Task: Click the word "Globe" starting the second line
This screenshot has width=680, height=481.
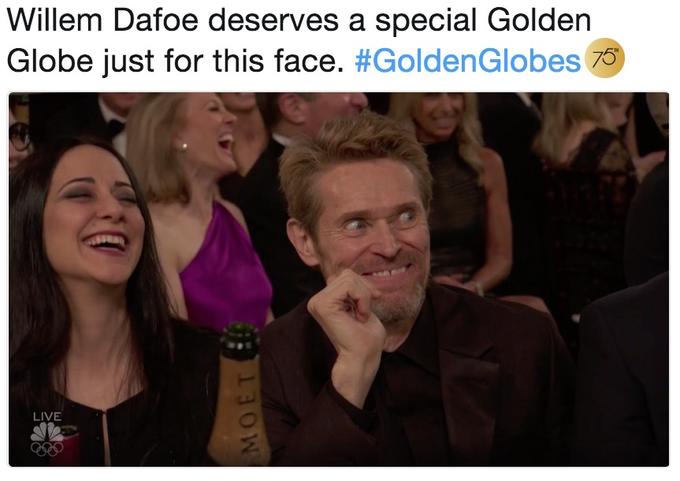Action: 50,61
